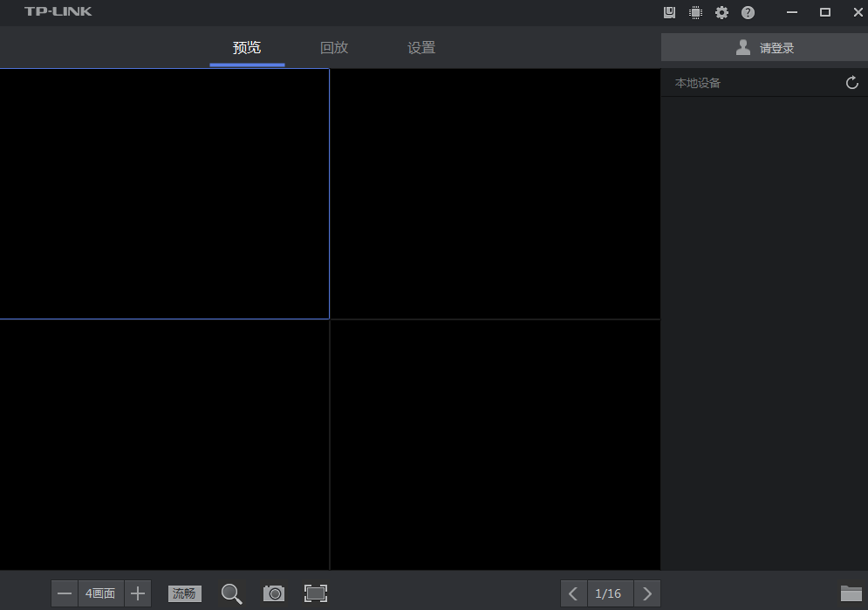Click the question mark help icon
The height and width of the screenshot is (610, 868).
(x=748, y=12)
